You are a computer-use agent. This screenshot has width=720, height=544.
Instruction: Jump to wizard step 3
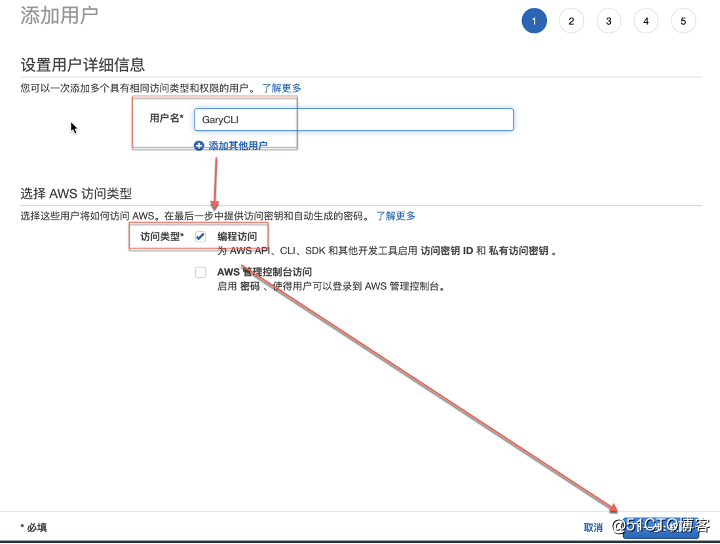click(x=608, y=21)
